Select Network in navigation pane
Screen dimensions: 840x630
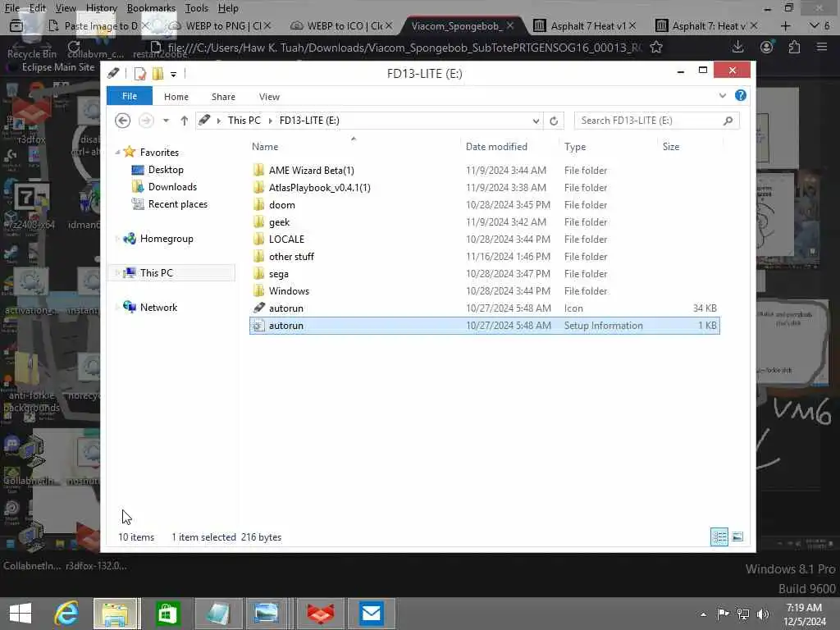click(x=158, y=308)
